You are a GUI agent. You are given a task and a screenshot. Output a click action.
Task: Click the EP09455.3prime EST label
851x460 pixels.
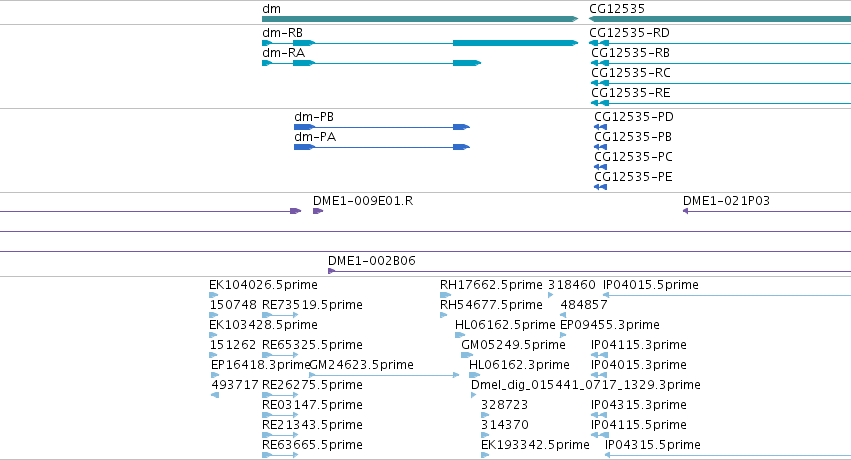click(609, 325)
